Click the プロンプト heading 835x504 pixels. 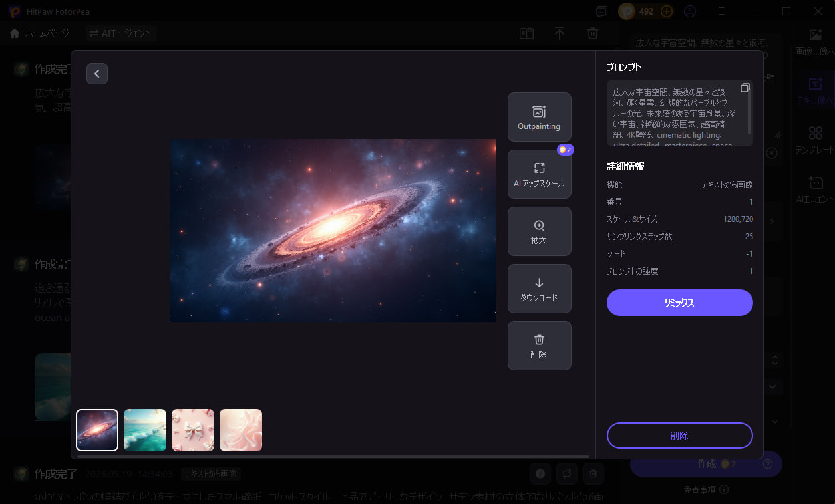(x=624, y=67)
